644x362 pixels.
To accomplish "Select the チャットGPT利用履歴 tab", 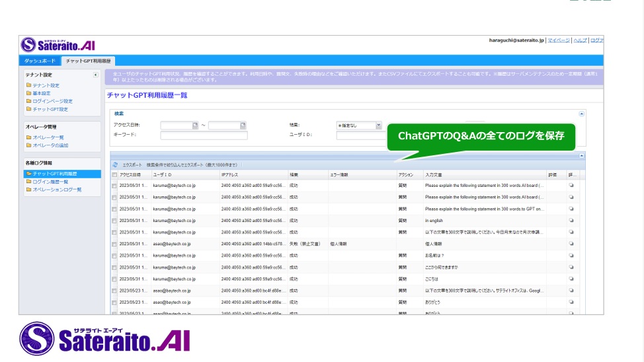I will click(89, 61).
